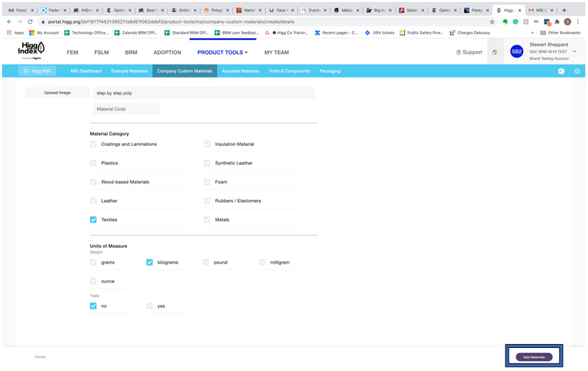Select pound as weight unit
This screenshot has height=371, width=588.
click(x=206, y=262)
